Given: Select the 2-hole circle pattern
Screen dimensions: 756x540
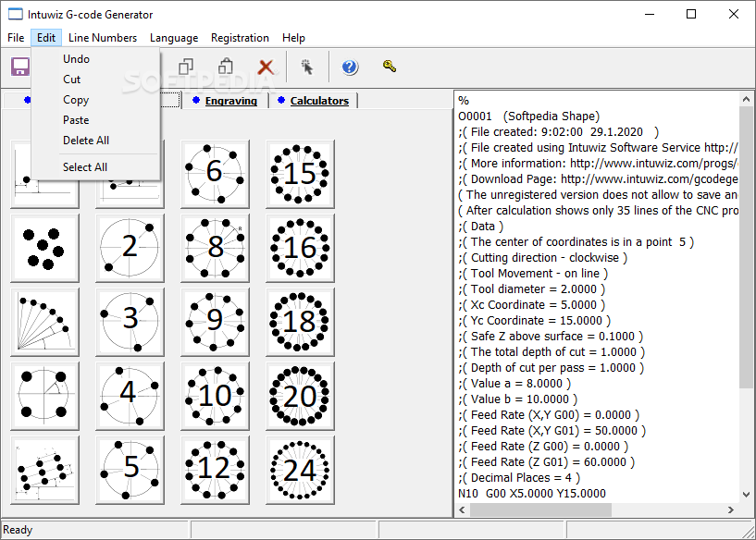Looking at the screenshot, I should click(x=130, y=248).
